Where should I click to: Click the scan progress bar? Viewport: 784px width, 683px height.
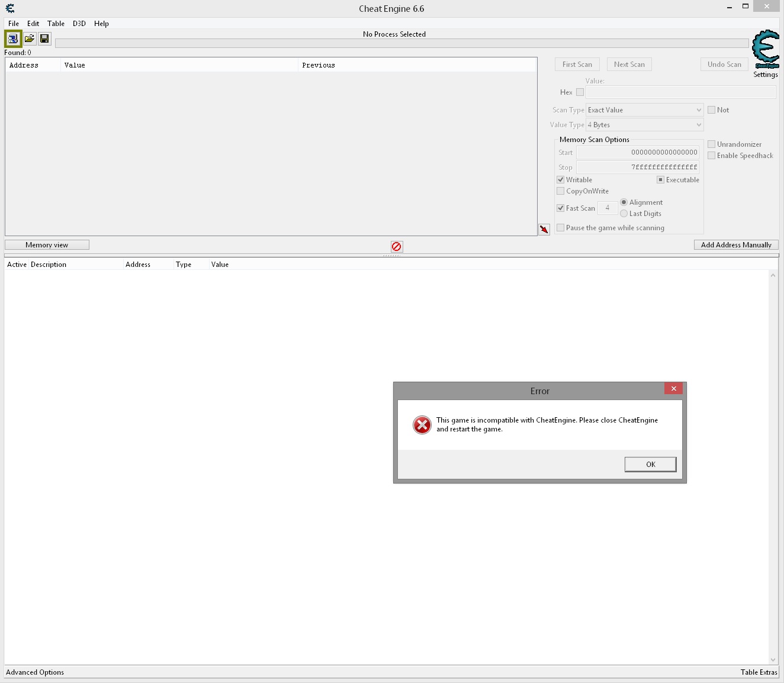pyautogui.click(x=401, y=43)
